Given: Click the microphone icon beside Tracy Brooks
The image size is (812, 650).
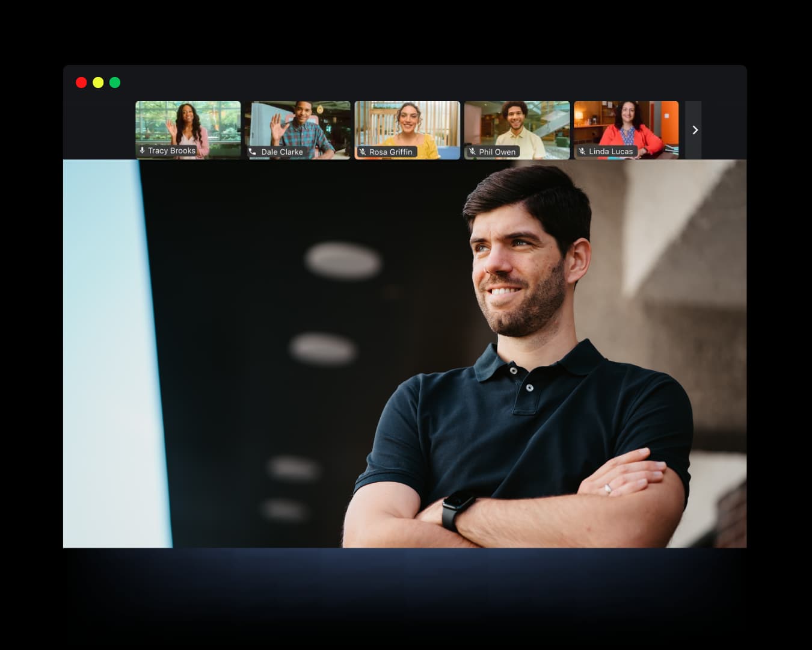Looking at the screenshot, I should point(142,150).
